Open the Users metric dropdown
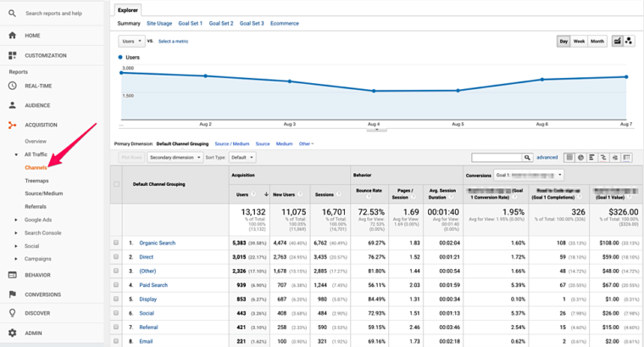 (x=131, y=41)
